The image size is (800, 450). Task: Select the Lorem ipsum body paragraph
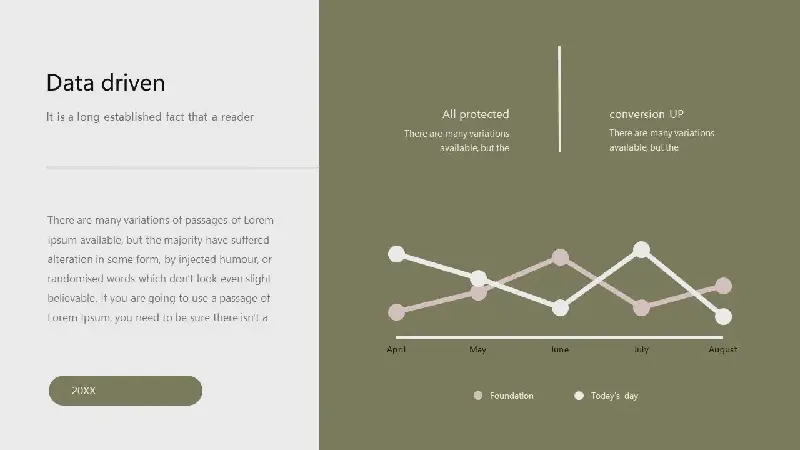point(161,269)
